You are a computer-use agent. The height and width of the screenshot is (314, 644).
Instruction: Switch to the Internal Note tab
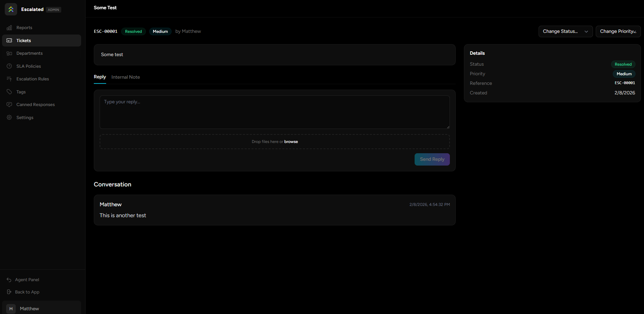click(126, 77)
